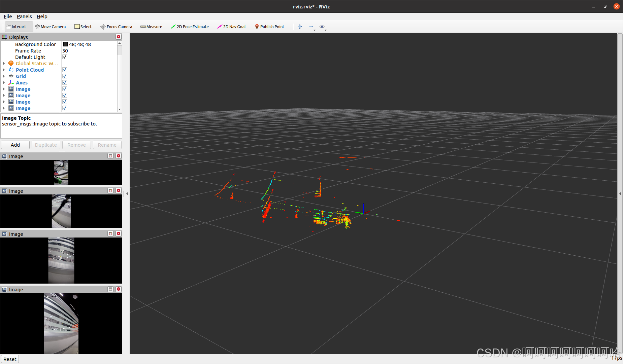Viewport: 623px width, 364px height.
Task: Close the third Image panel
Action: pyautogui.click(x=119, y=233)
